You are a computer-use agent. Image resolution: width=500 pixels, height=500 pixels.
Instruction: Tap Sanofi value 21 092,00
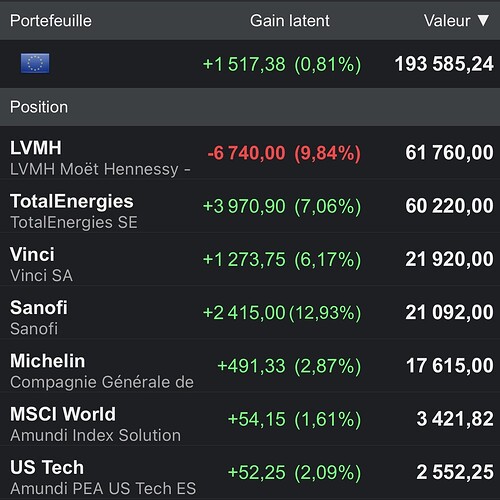click(449, 312)
